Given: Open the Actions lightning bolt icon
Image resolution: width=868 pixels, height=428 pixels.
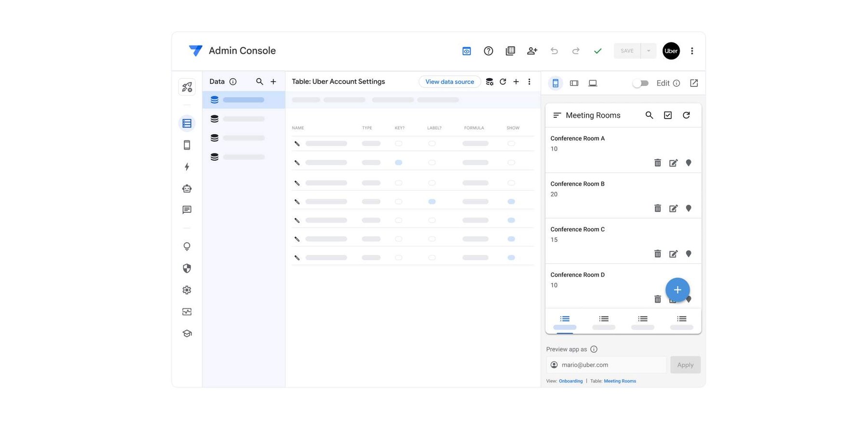Looking at the screenshot, I should [x=187, y=167].
